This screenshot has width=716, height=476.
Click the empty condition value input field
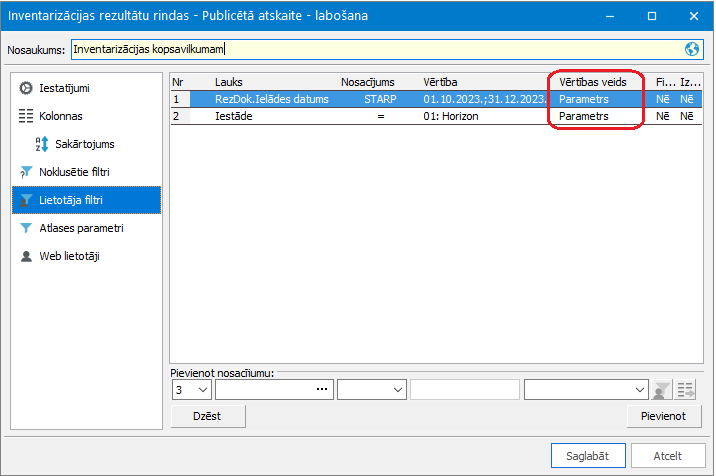click(x=465, y=390)
